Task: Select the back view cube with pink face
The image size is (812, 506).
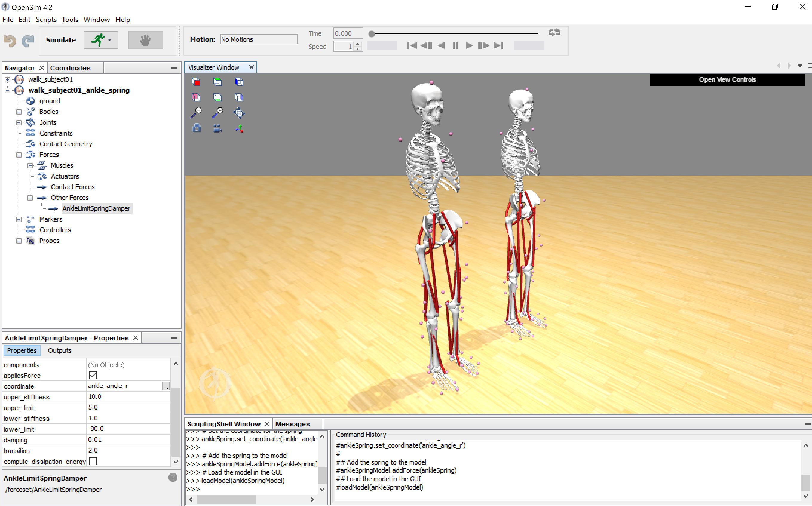Action: [196, 97]
